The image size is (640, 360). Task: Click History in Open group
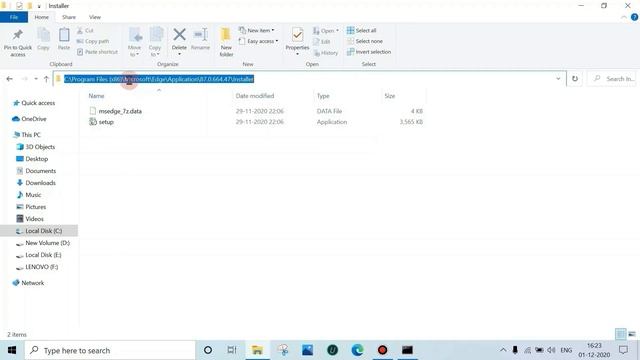[x=325, y=53]
